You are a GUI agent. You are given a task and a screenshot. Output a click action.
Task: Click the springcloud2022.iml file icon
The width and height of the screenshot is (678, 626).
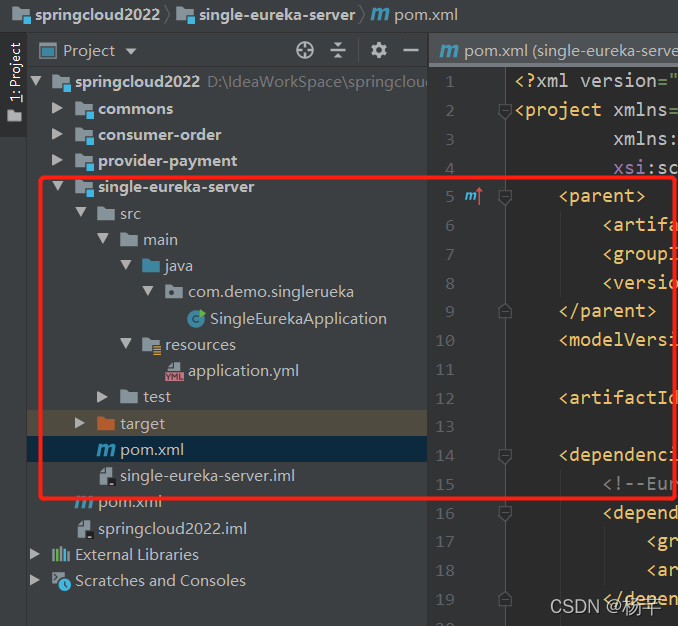point(85,529)
